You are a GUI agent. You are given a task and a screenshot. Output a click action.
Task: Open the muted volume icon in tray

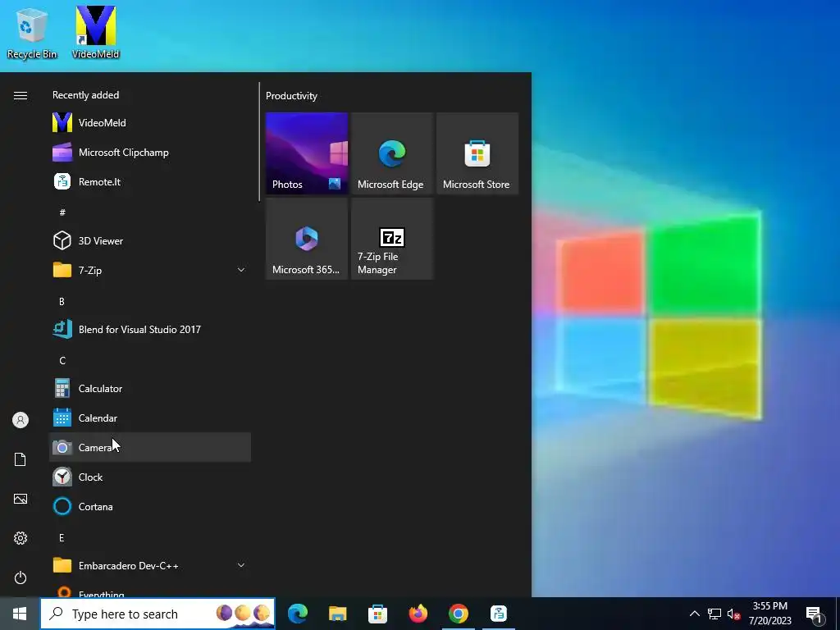733,614
